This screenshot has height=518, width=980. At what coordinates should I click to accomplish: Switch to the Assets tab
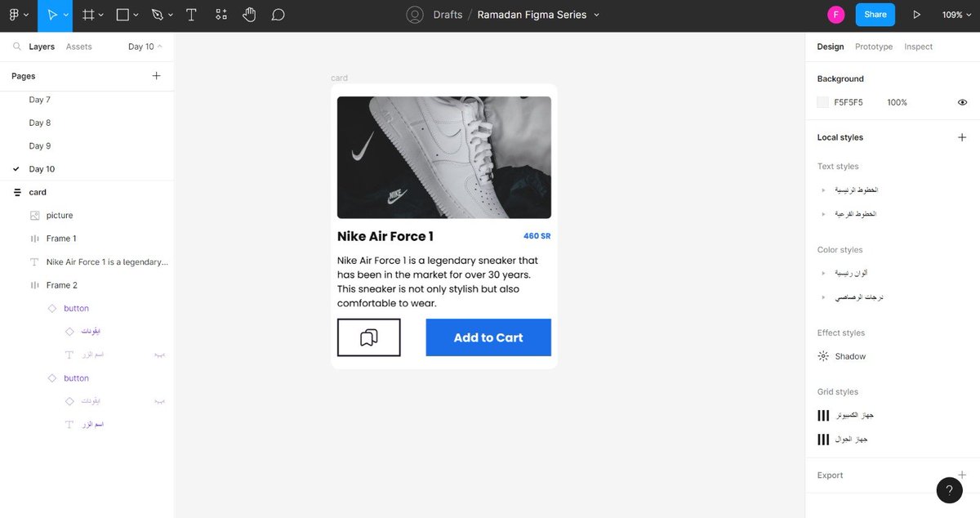(x=79, y=47)
